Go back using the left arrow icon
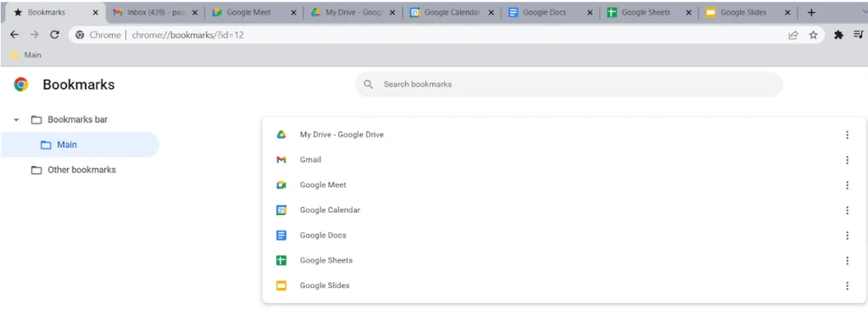868x316 pixels. tap(14, 35)
